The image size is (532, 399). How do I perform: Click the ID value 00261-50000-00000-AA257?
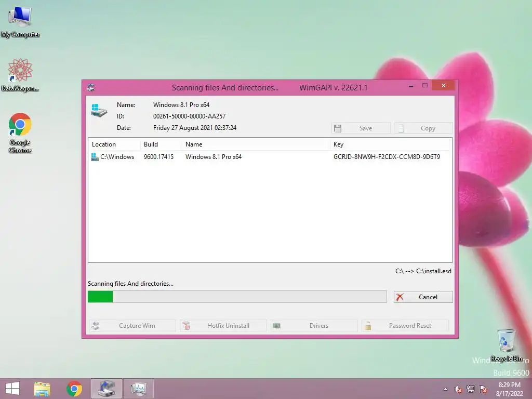click(189, 116)
